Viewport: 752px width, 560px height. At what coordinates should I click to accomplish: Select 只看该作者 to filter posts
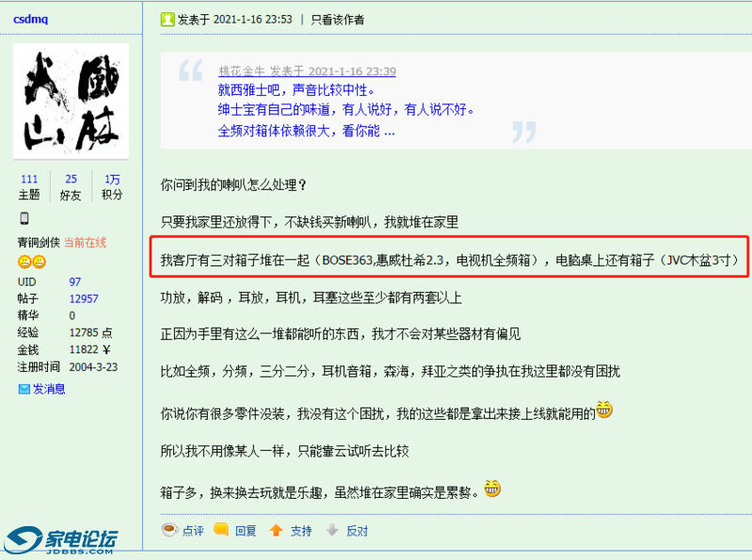coord(337,20)
